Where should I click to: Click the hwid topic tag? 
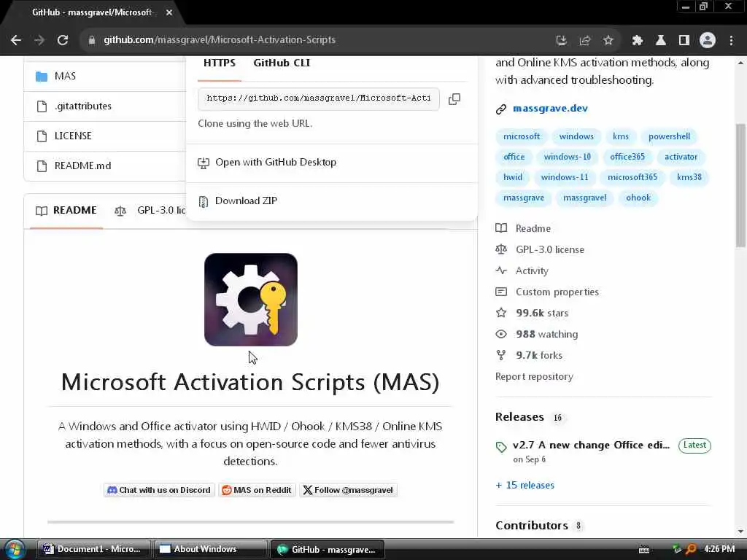[513, 178]
